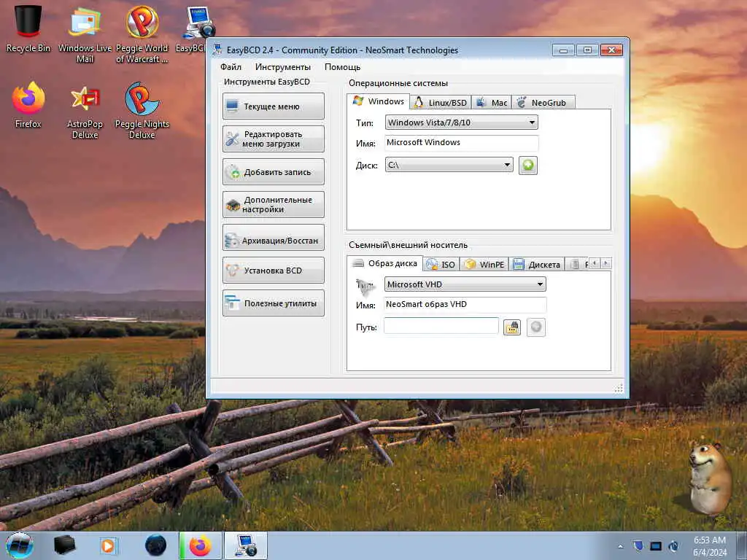The height and width of the screenshot is (560, 747).
Task: Open Peggle Nights Deluxe desktop icon
Action: click(x=142, y=111)
